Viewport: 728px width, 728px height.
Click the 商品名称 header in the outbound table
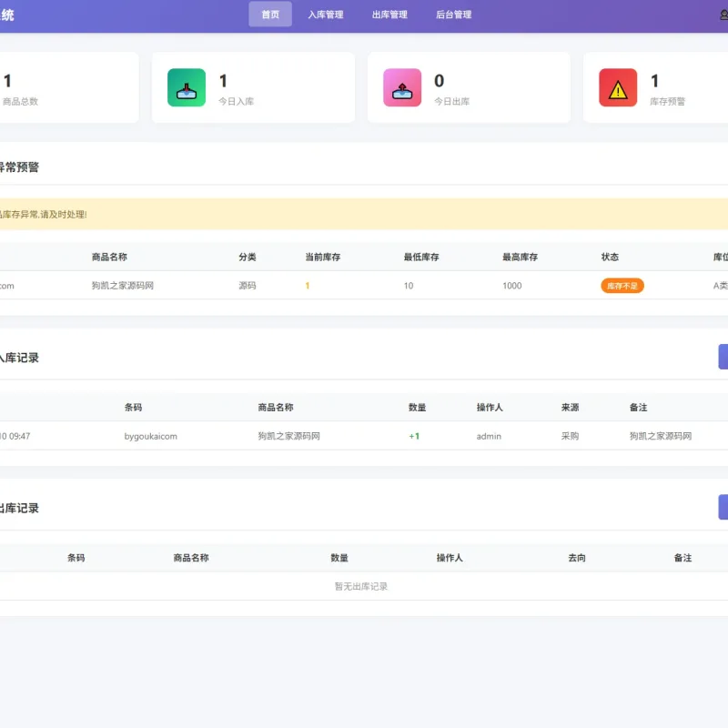(191, 558)
